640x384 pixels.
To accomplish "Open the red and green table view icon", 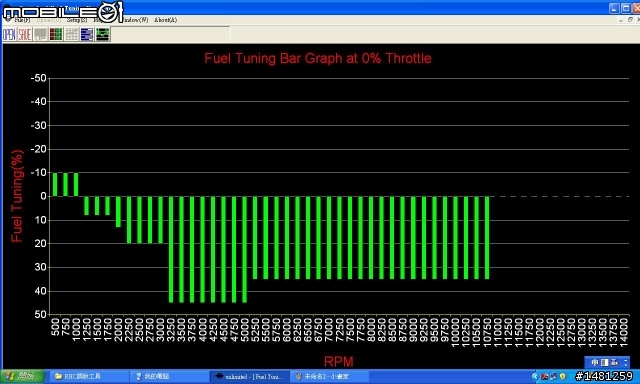I will point(56,35).
